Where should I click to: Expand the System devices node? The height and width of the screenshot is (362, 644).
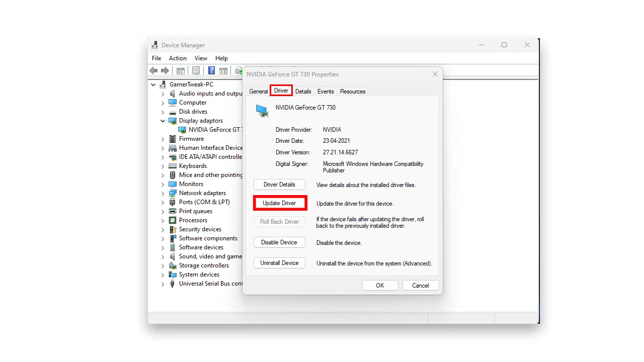point(163,275)
